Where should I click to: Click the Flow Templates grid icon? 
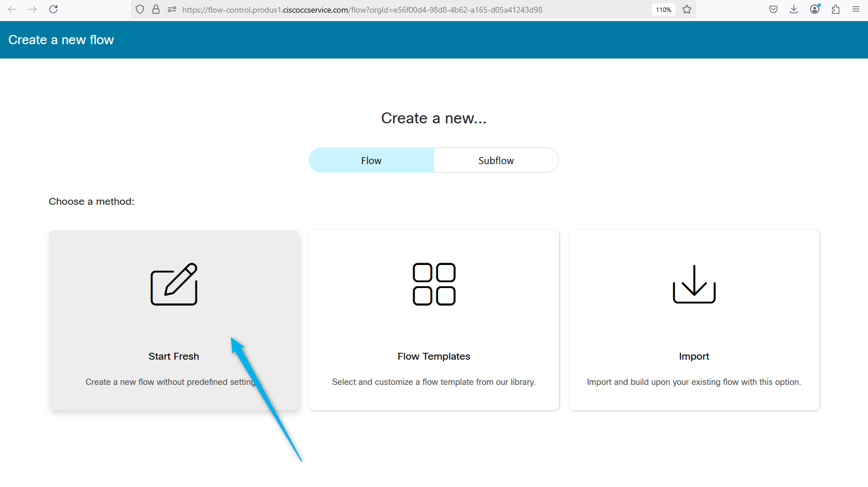(x=434, y=285)
